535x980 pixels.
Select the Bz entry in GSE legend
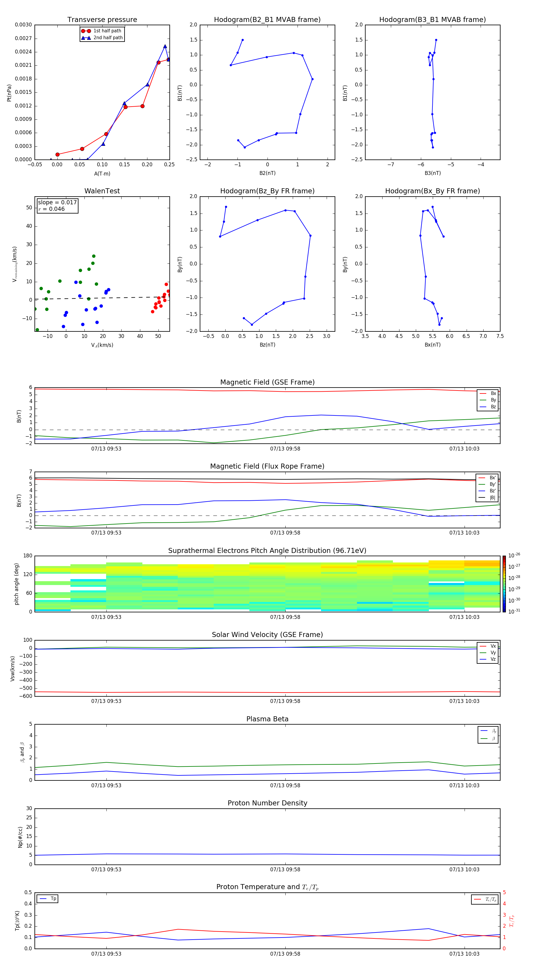coord(488,407)
